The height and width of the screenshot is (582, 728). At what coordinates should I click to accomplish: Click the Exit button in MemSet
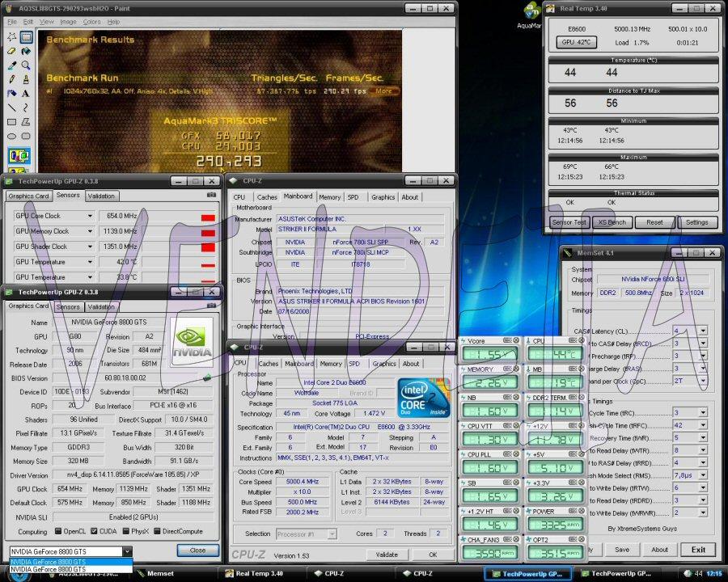pyautogui.click(x=698, y=550)
